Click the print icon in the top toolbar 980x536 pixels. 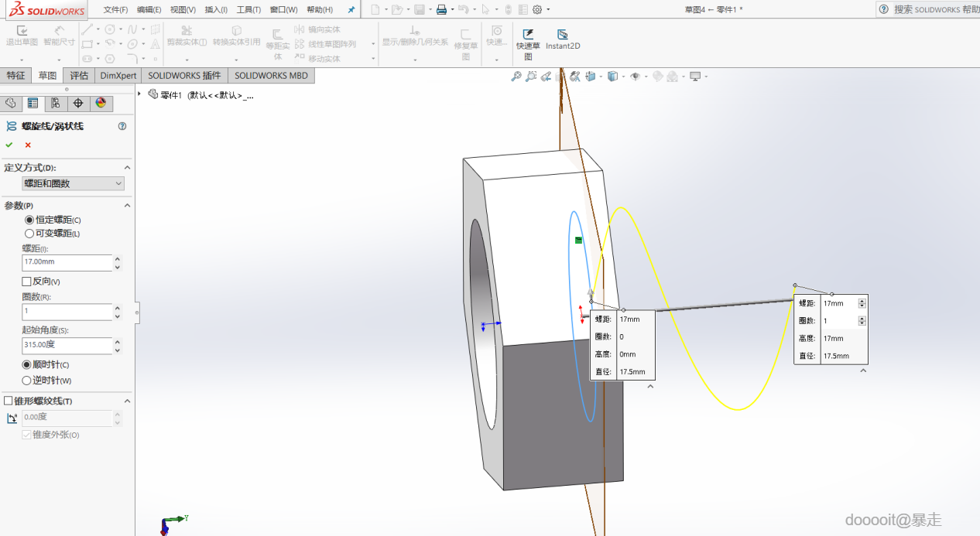[x=440, y=9]
